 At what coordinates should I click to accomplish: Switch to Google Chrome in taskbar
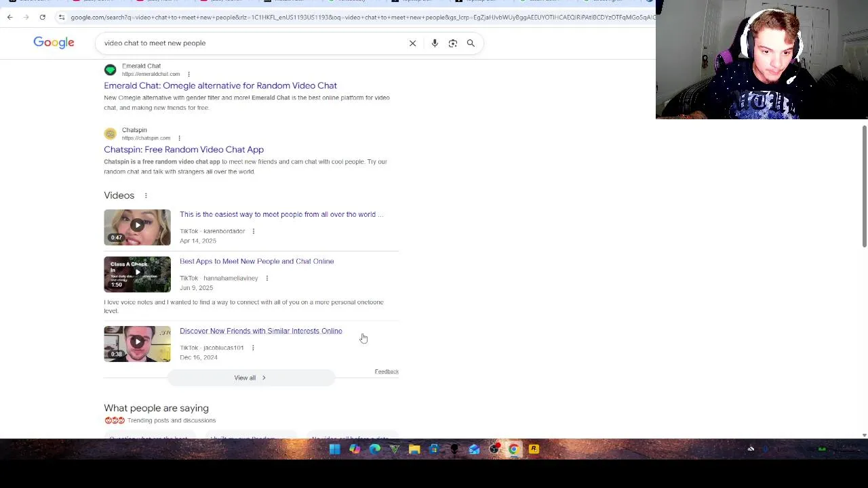click(x=513, y=449)
